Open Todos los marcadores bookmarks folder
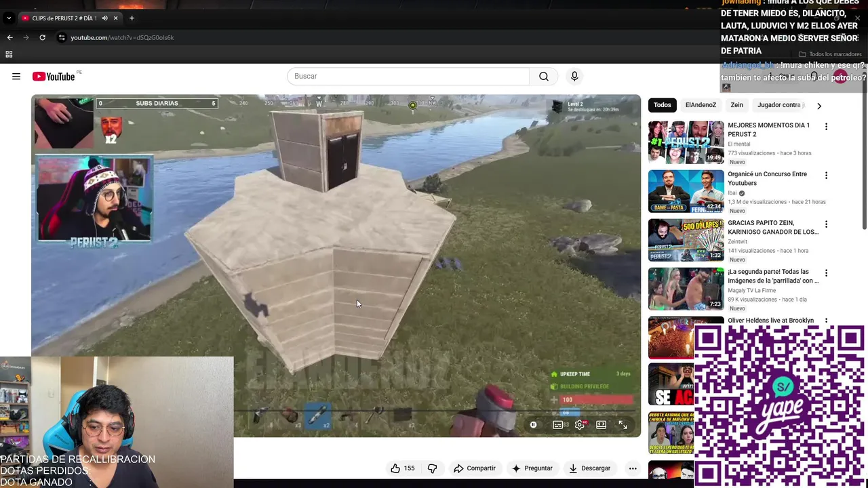868x488 pixels. [x=831, y=54]
